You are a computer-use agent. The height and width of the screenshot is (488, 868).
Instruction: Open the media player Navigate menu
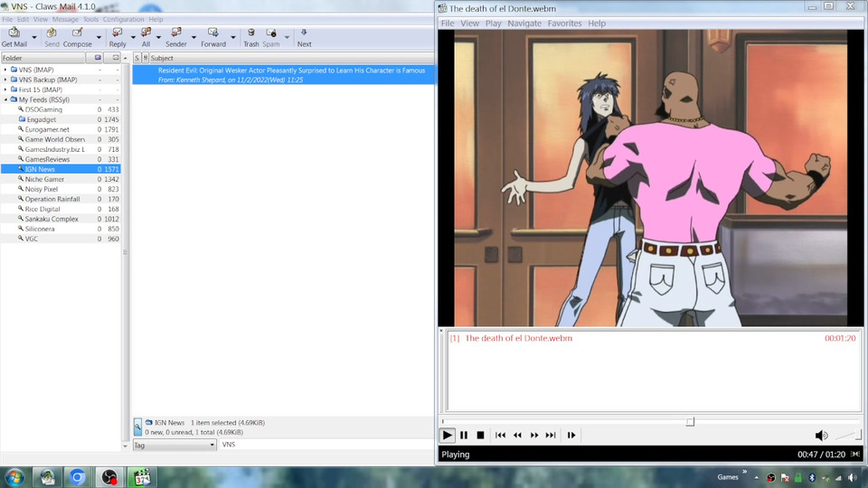(x=524, y=23)
